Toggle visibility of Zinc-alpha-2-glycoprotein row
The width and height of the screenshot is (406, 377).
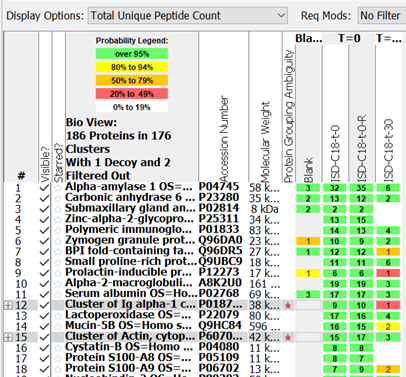tap(44, 220)
